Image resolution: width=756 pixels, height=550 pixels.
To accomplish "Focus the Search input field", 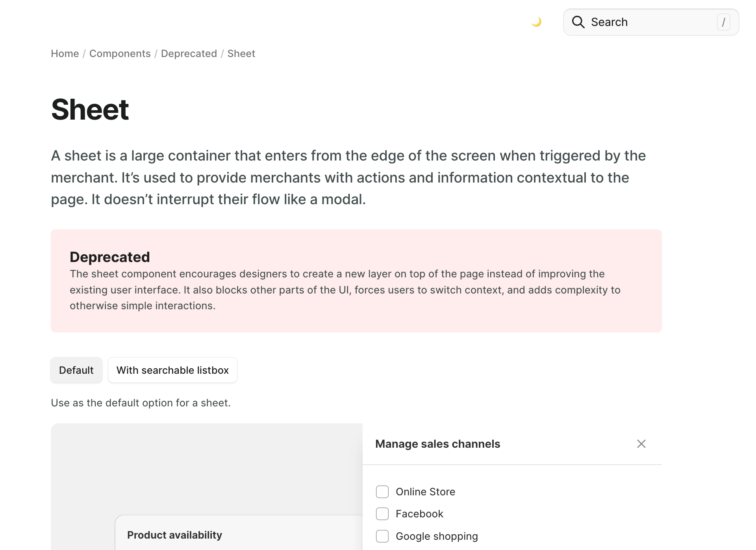I will 651,22.
